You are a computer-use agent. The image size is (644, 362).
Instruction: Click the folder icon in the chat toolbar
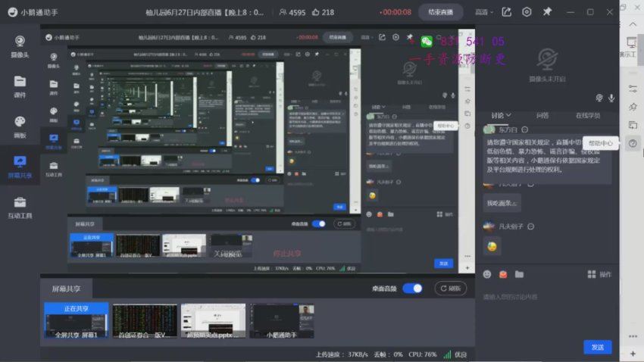pos(519,274)
